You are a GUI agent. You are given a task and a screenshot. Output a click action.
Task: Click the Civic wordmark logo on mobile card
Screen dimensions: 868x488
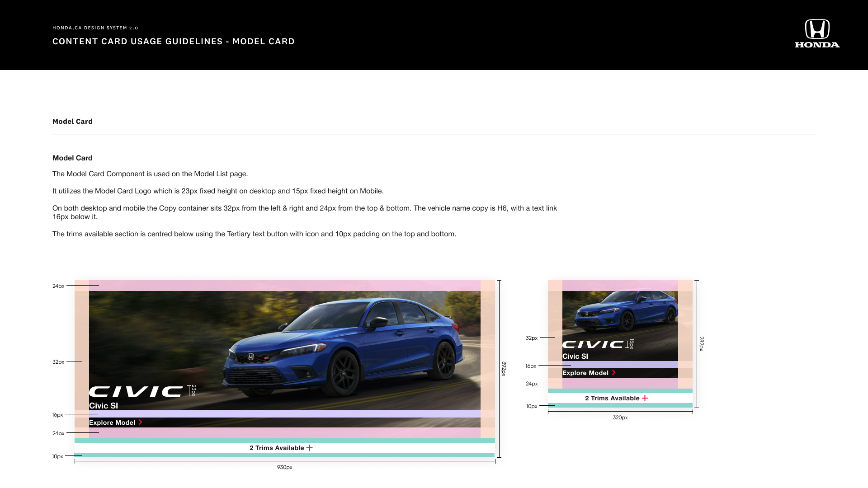pyautogui.click(x=593, y=344)
